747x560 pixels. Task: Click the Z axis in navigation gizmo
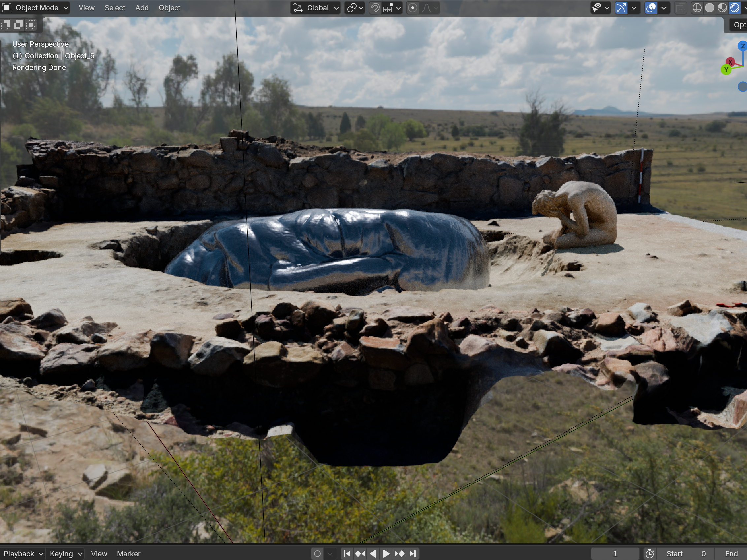coord(742,46)
